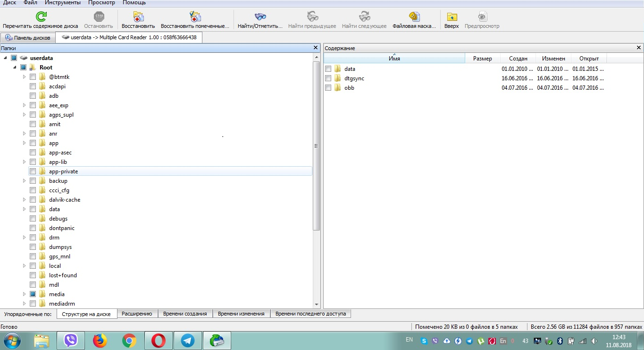Screen dimensions: 644x350
Task: Sort list by Имя column header
Action: click(394, 59)
